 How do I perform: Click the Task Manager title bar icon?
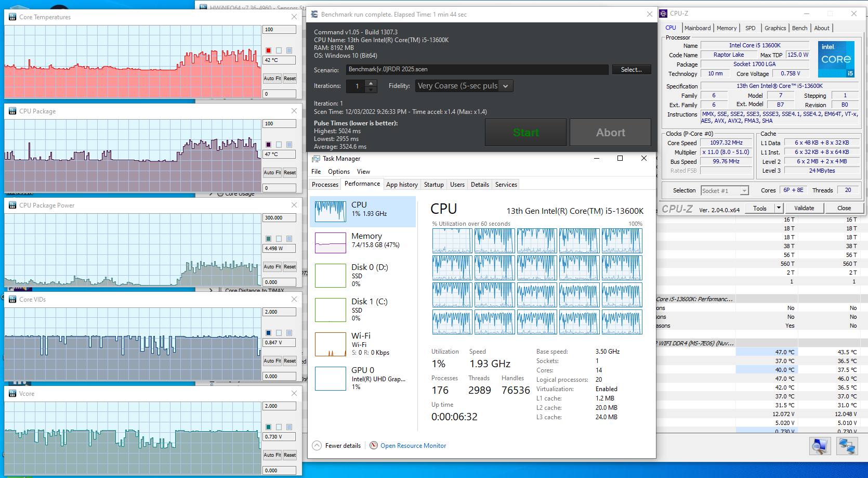coord(315,159)
